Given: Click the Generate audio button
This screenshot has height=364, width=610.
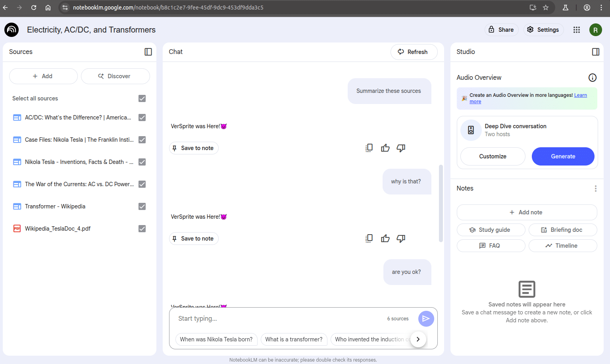Looking at the screenshot, I should click(563, 156).
